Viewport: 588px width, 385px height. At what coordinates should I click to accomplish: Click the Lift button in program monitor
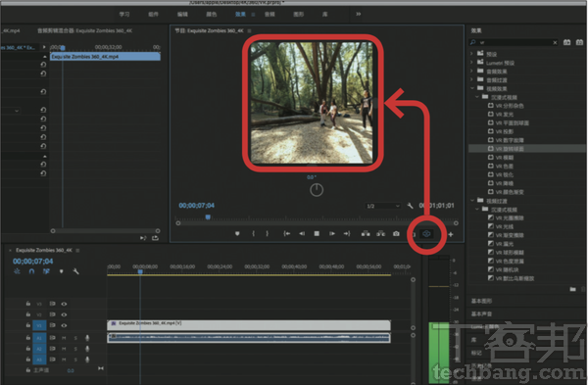[366, 233]
